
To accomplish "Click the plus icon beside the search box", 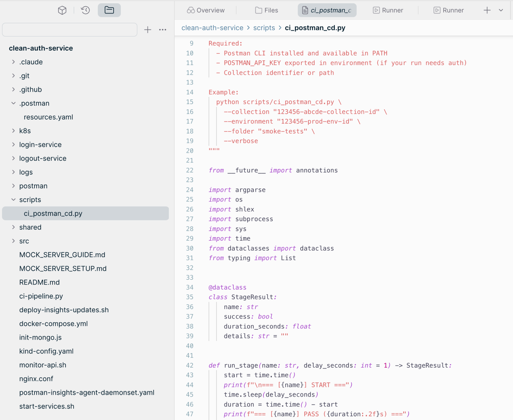I will [x=147, y=30].
